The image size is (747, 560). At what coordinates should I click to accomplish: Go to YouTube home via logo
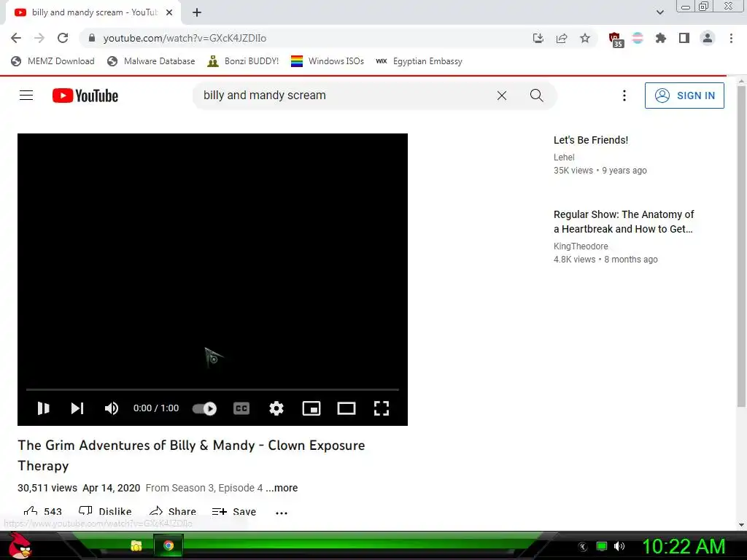85,96
